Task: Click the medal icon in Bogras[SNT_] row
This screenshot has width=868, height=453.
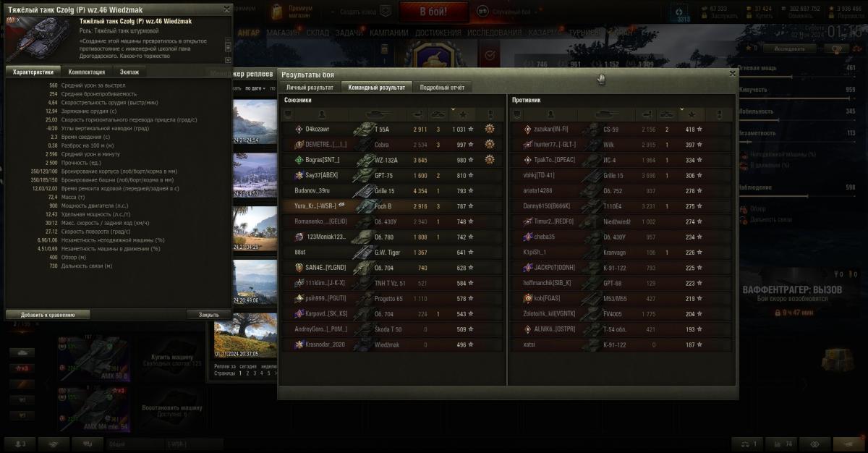Action: pyautogui.click(x=490, y=159)
